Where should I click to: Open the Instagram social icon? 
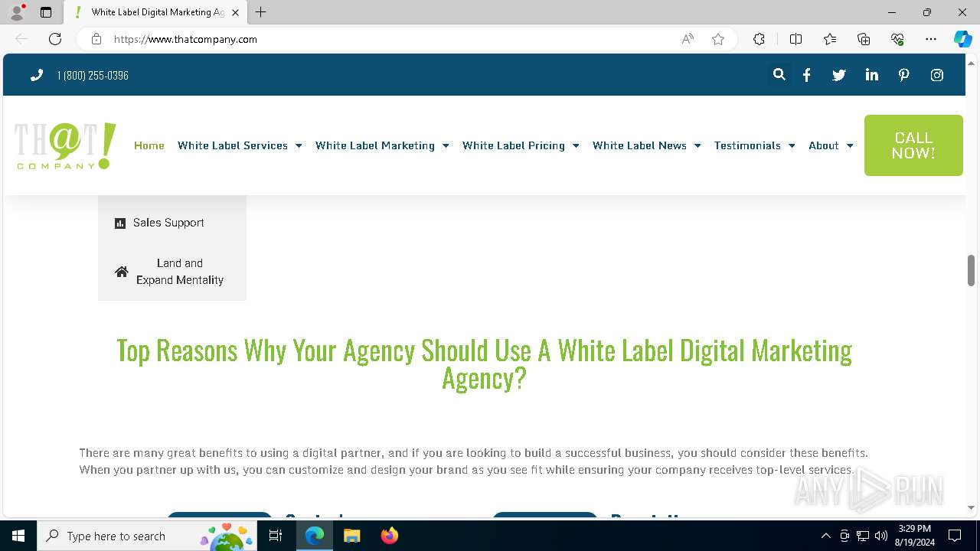point(937,75)
